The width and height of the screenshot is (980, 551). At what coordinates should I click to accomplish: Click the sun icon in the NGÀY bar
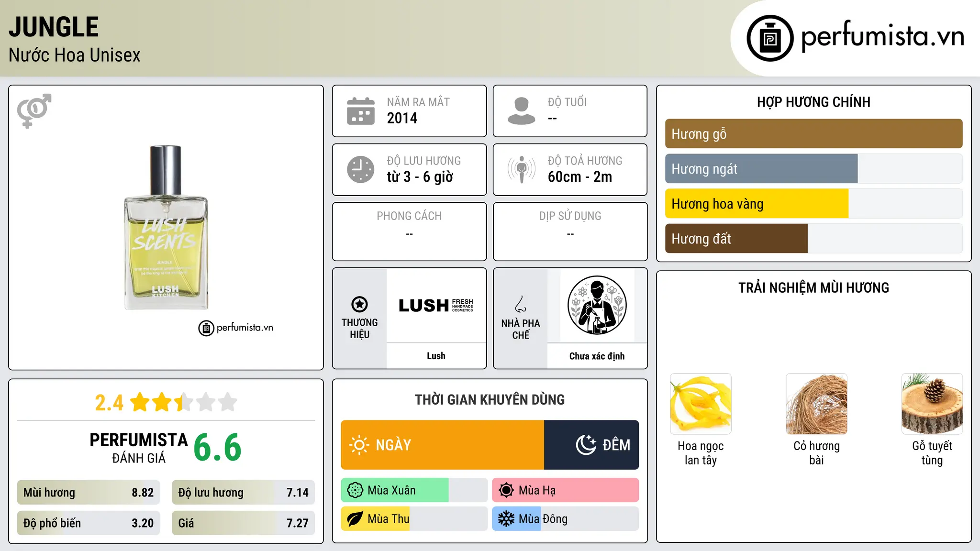pos(359,445)
